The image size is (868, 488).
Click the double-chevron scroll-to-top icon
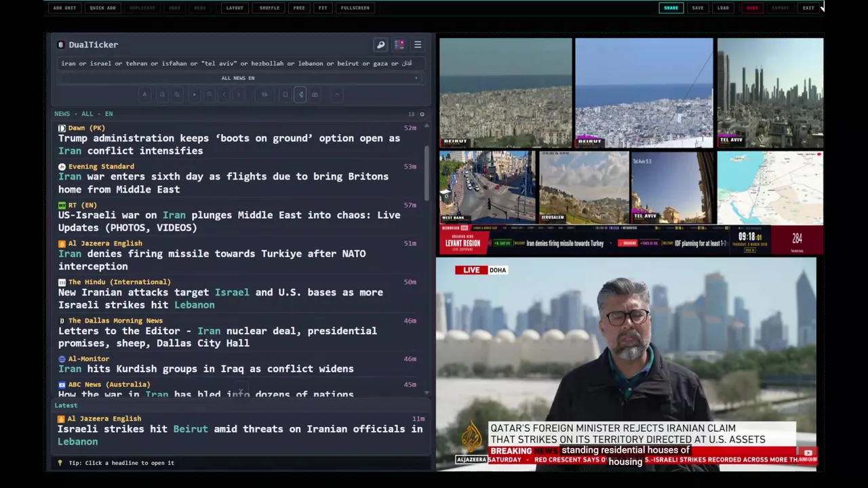point(210,95)
